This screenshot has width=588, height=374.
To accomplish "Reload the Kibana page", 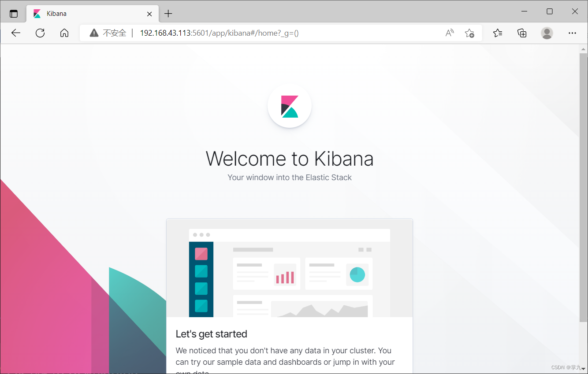I will point(40,33).
